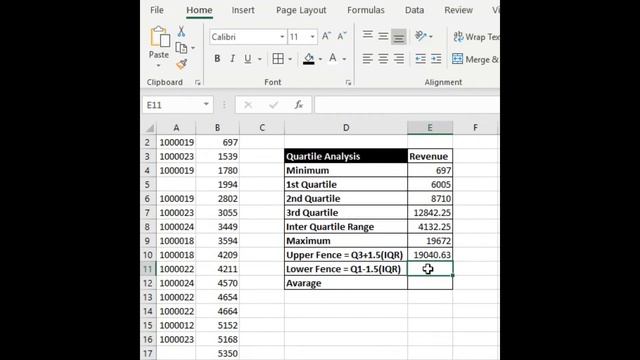Image resolution: width=640 pixels, height=360 pixels.
Task: Click the Increase Indent icon
Action: click(x=436, y=59)
